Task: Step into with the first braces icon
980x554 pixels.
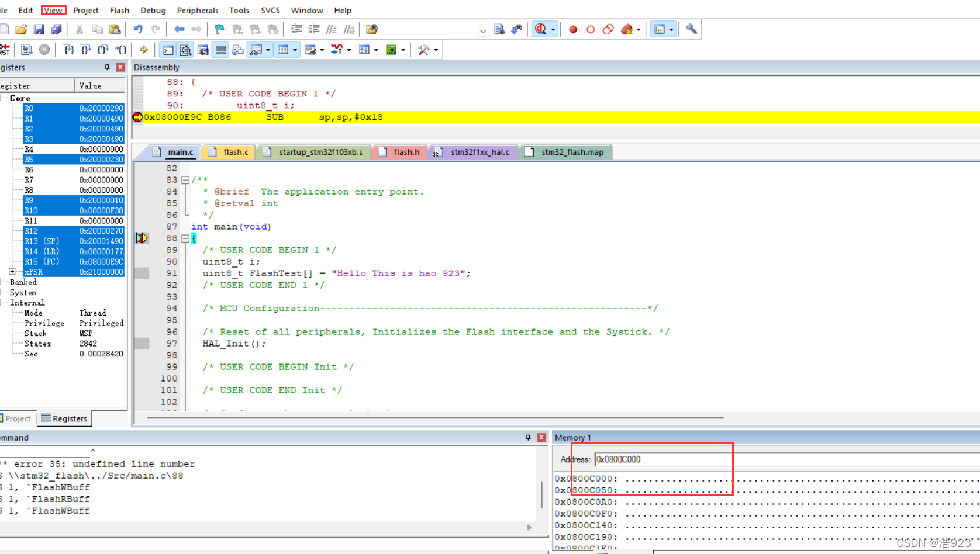Action: [x=68, y=50]
